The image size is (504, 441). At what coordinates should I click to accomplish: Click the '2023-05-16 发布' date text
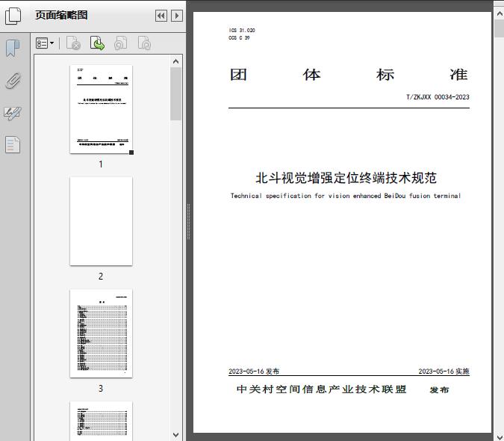click(254, 371)
